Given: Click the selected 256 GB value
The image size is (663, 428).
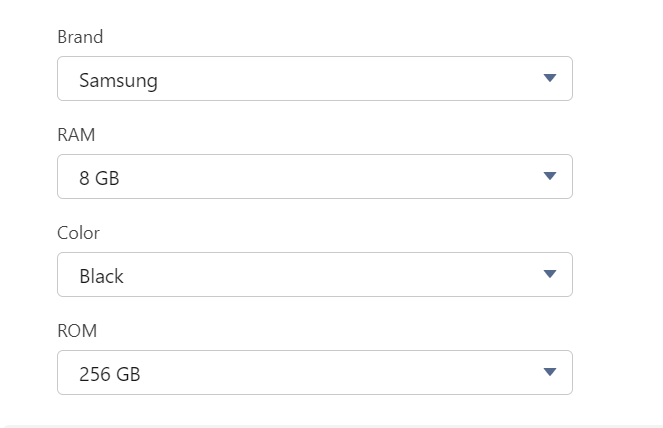Looking at the screenshot, I should (109, 374).
